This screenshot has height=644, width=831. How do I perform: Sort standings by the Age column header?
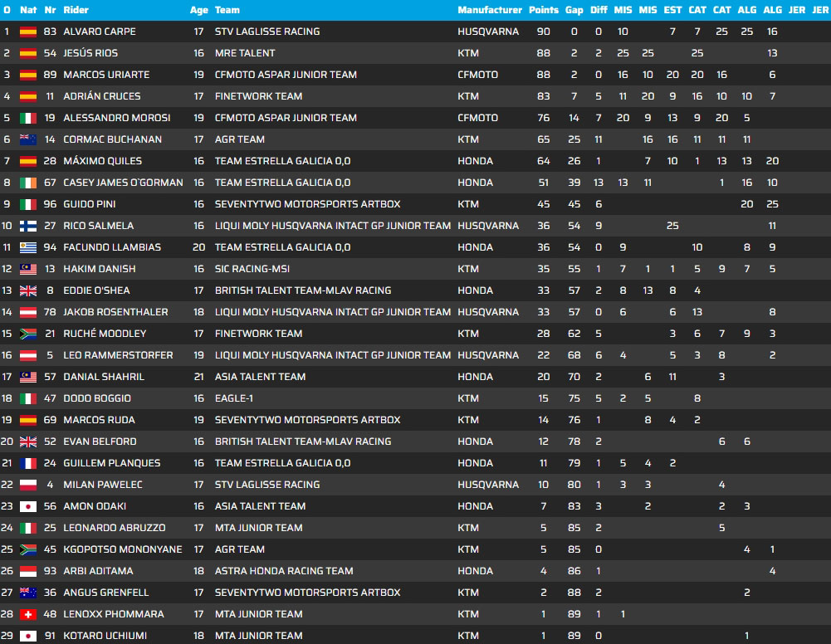(x=198, y=10)
